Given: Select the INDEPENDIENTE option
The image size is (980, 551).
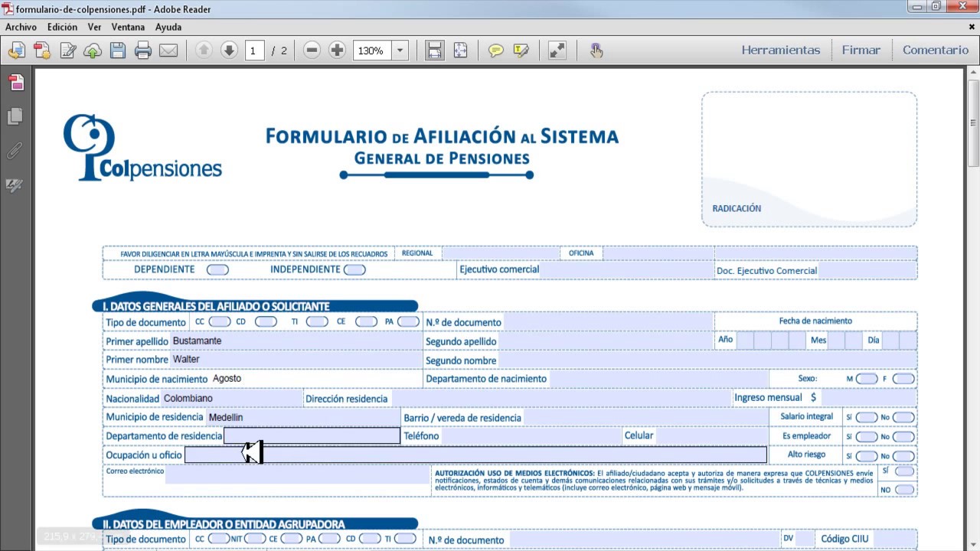Looking at the screenshot, I should pos(354,270).
